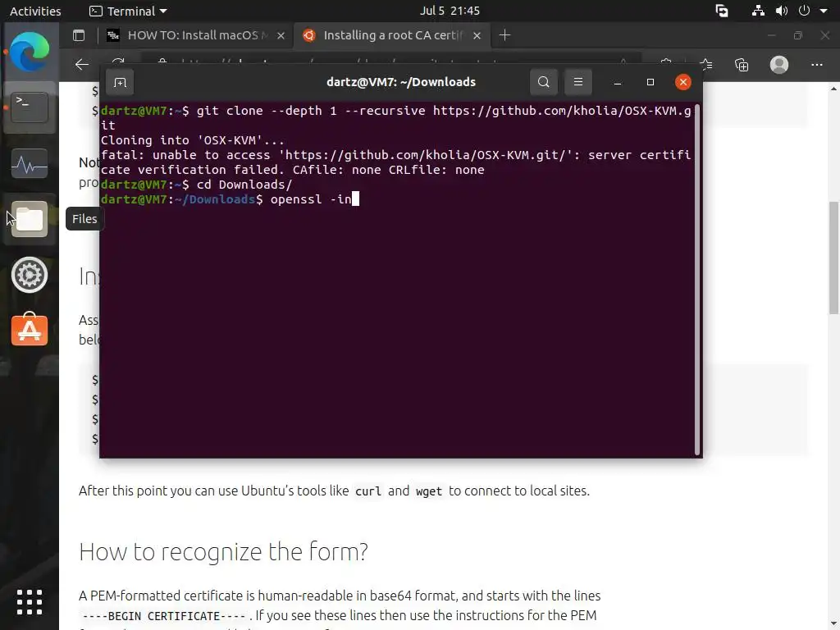Go back in Edge browser
The width and height of the screenshot is (840, 630).
point(82,65)
